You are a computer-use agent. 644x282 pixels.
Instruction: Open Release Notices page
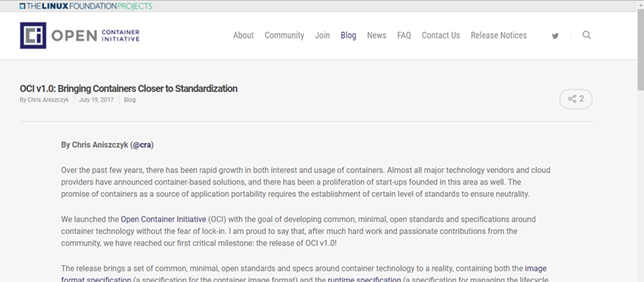point(498,36)
